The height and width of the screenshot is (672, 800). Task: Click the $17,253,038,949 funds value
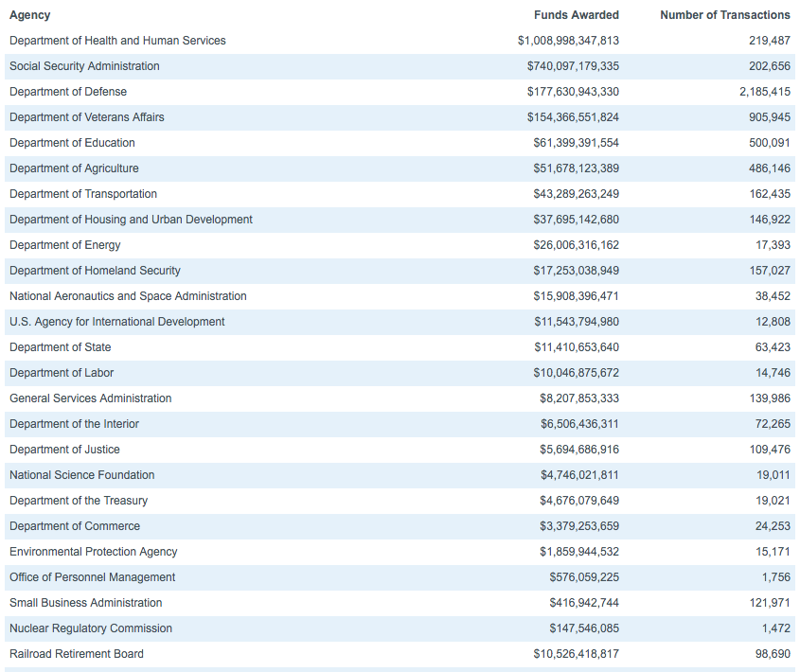tap(576, 271)
